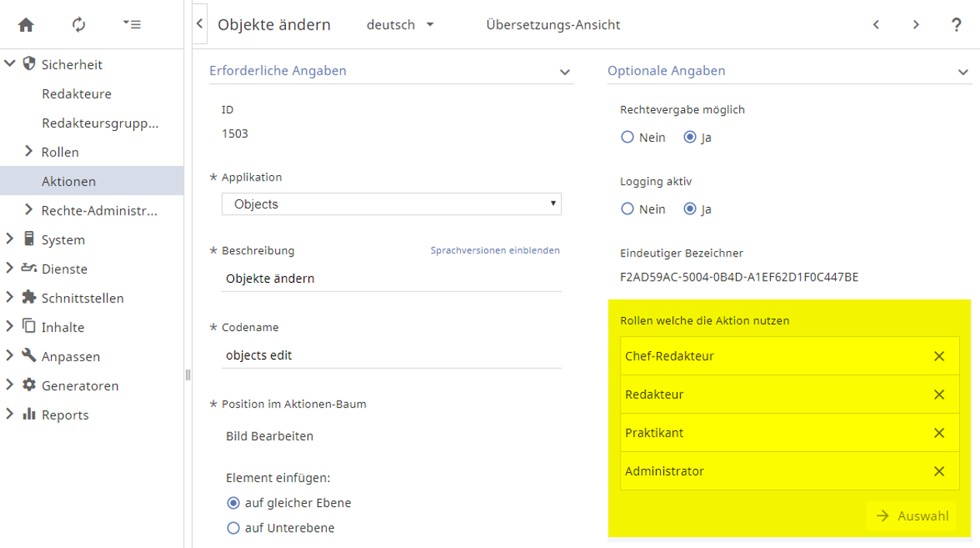Collapse the Erforderliche Angaben section
980x548 pixels.
565,72
